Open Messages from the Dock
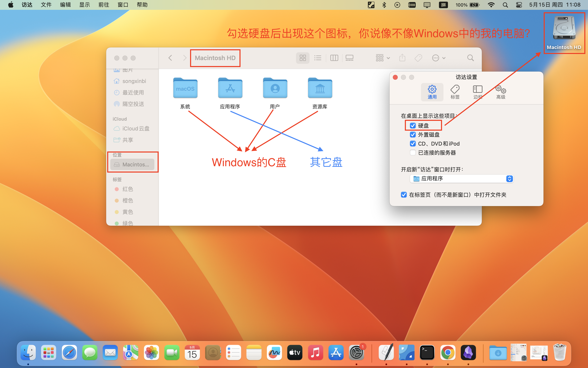Image resolution: width=588 pixels, height=368 pixels. (90, 352)
